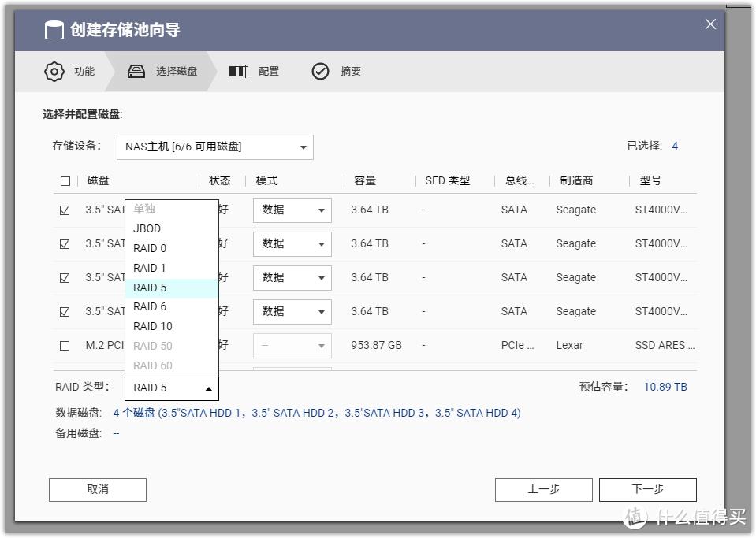Uncheck the first 3.5" SATA HDD row

[x=65, y=210]
